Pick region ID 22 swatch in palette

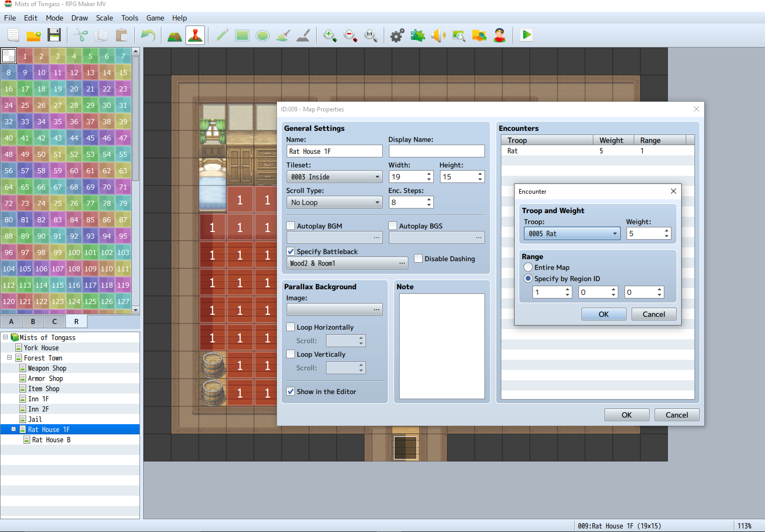click(x=107, y=89)
